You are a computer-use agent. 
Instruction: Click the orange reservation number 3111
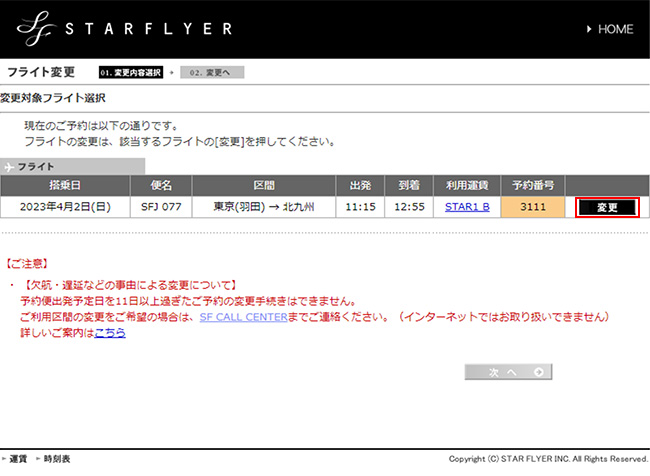pos(534,207)
